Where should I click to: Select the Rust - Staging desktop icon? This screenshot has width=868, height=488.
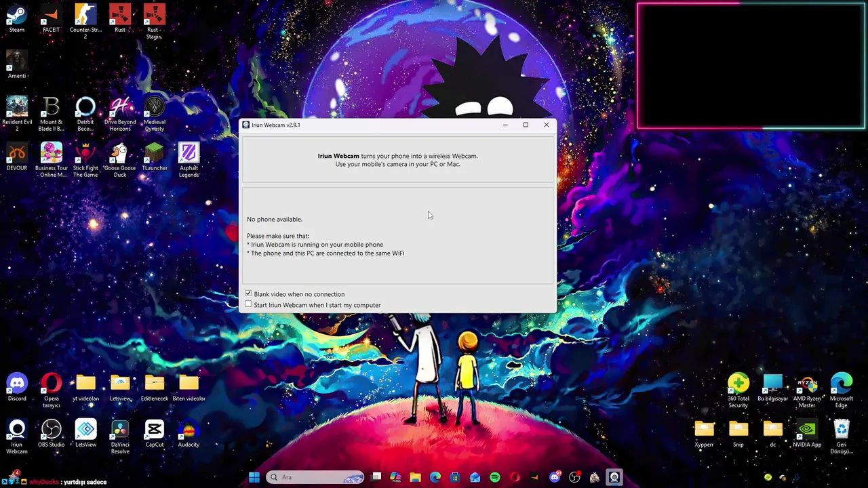[154, 22]
